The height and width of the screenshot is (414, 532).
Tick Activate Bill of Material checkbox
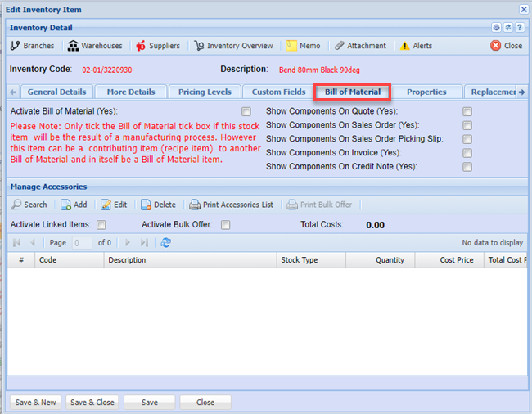(x=246, y=111)
